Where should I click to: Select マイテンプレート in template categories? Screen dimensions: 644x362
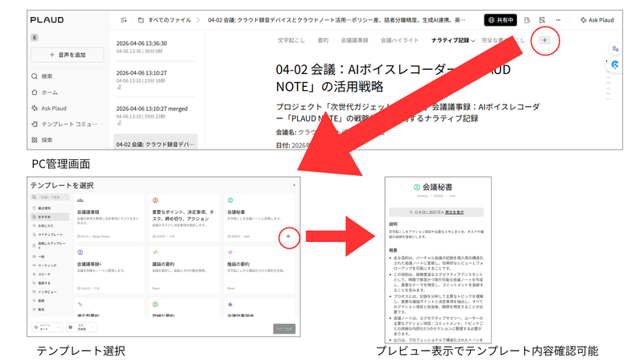click(x=50, y=234)
